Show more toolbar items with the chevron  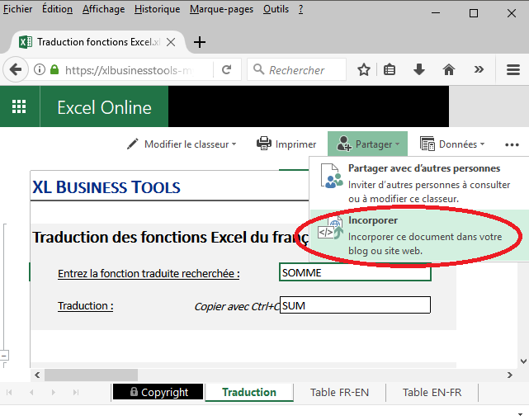(479, 69)
